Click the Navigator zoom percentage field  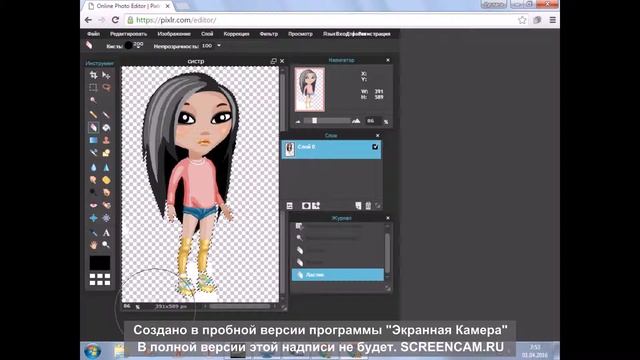coord(373,121)
